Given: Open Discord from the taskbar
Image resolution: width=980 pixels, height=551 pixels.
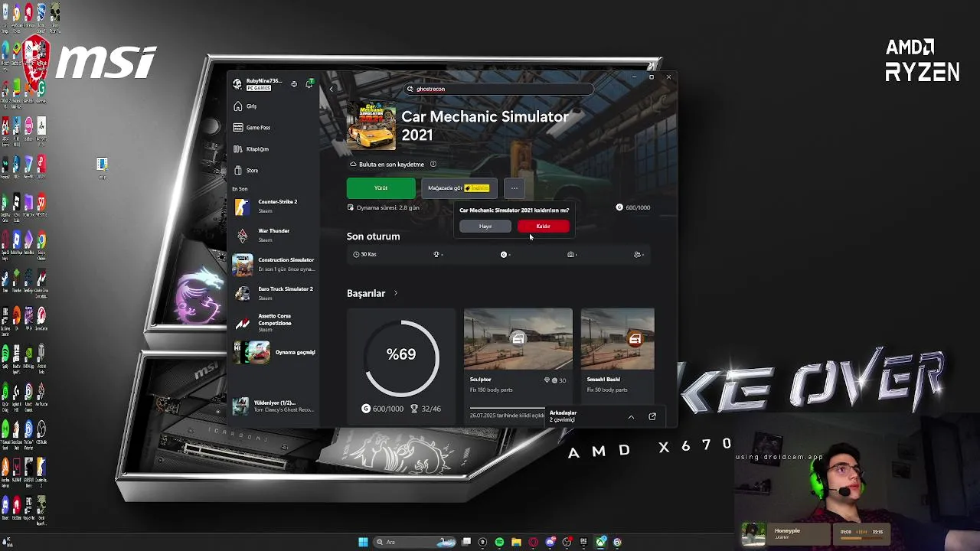Looking at the screenshot, I should (x=550, y=542).
